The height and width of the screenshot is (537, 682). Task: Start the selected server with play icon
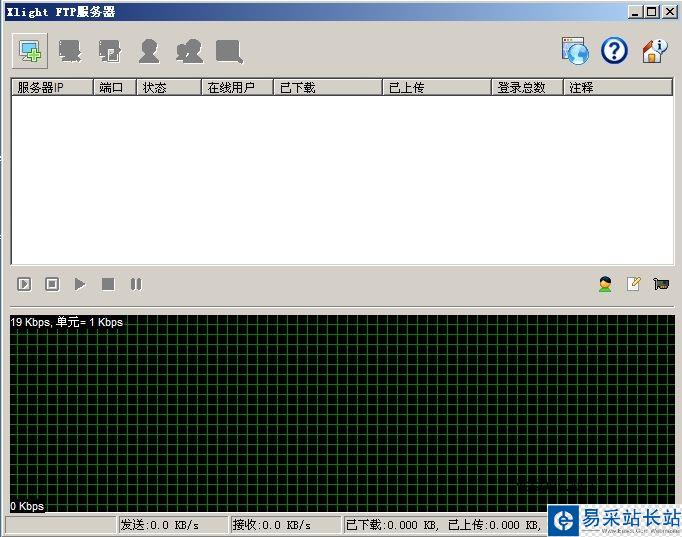(x=80, y=284)
